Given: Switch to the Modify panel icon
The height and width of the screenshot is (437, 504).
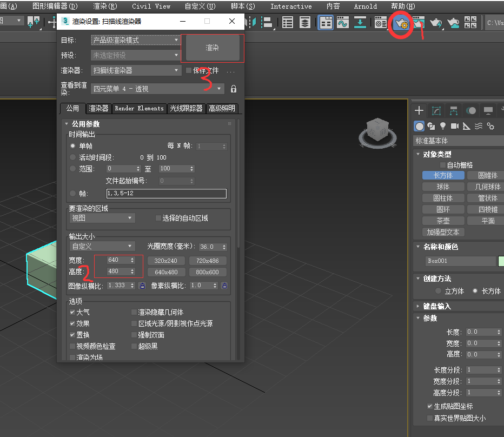Looking at the screenshot, I should pos(436,110).
